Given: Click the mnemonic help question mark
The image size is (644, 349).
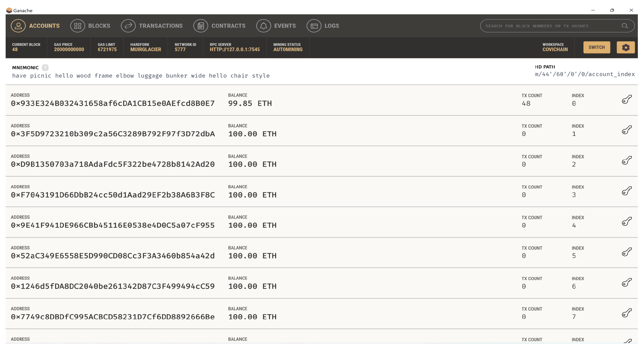Looking at the screenshot, I should (45, 68).
